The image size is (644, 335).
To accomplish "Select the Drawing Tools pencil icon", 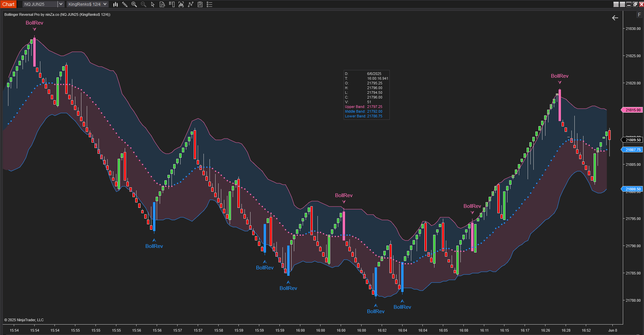I will click(x=125, y=4).
